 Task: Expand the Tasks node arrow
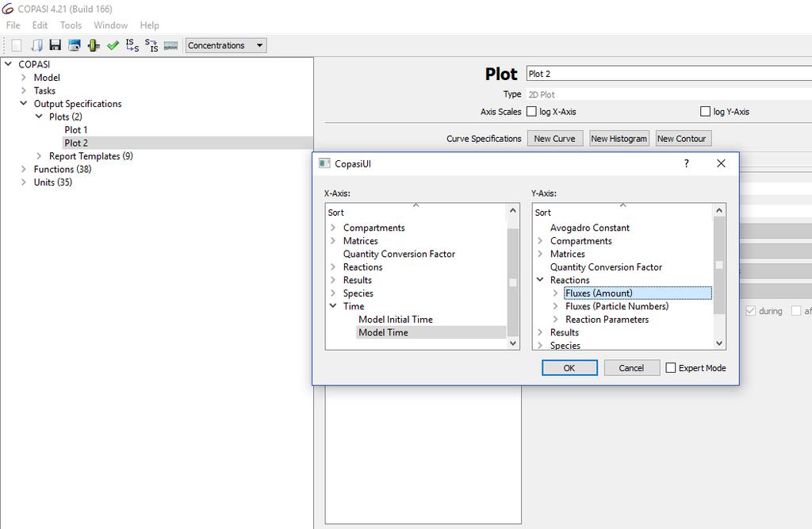[23, 90]
